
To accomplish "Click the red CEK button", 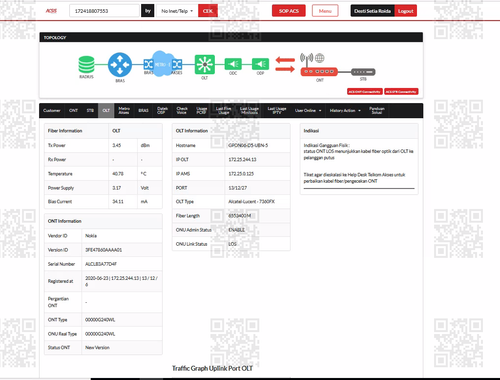I will (x=208, y=11).
